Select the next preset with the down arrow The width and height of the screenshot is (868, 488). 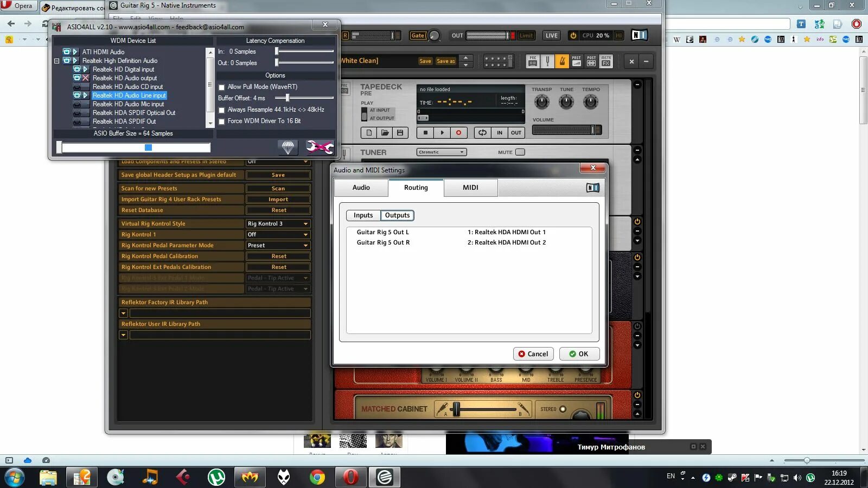pyautogui.click(x=466, y=65)
